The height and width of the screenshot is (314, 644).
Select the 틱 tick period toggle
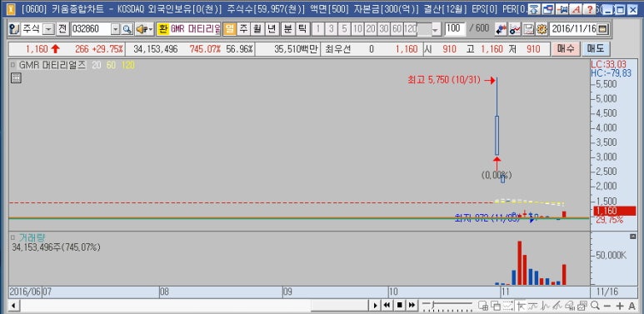point(302,29)
